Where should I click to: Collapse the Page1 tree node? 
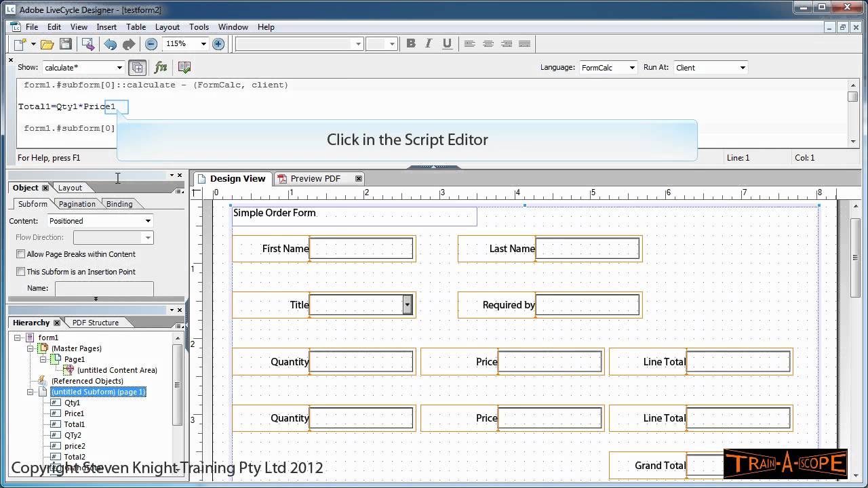pyautogui.click(x=43, y=359)
